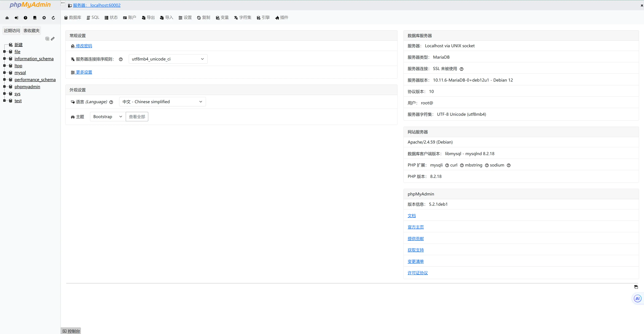Click help icon beside SSL 未被使用
The width and height of the screenshot is (644, 334).
tap(462, 69)
